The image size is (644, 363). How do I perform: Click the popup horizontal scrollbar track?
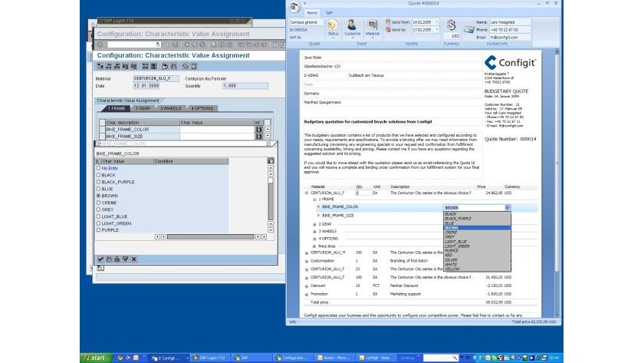click(210, 237)
